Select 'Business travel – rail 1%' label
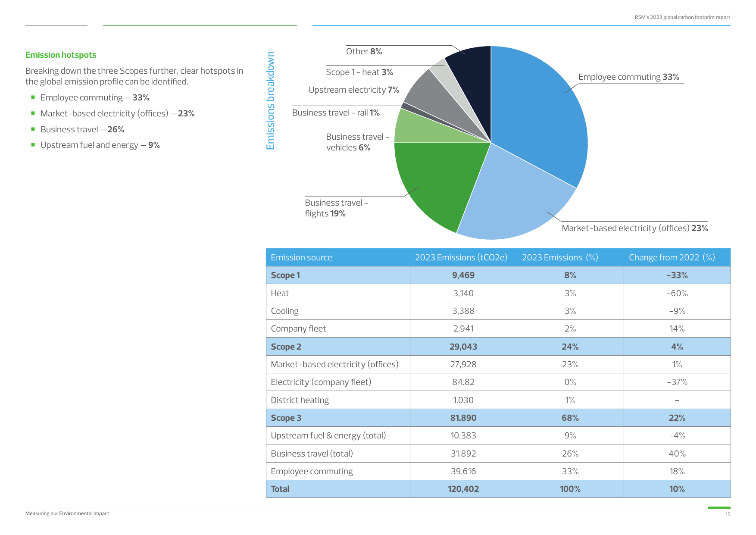 tap(336, 113)
